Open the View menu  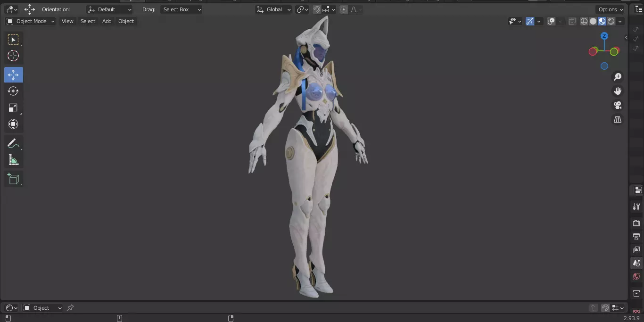(67, 21)
